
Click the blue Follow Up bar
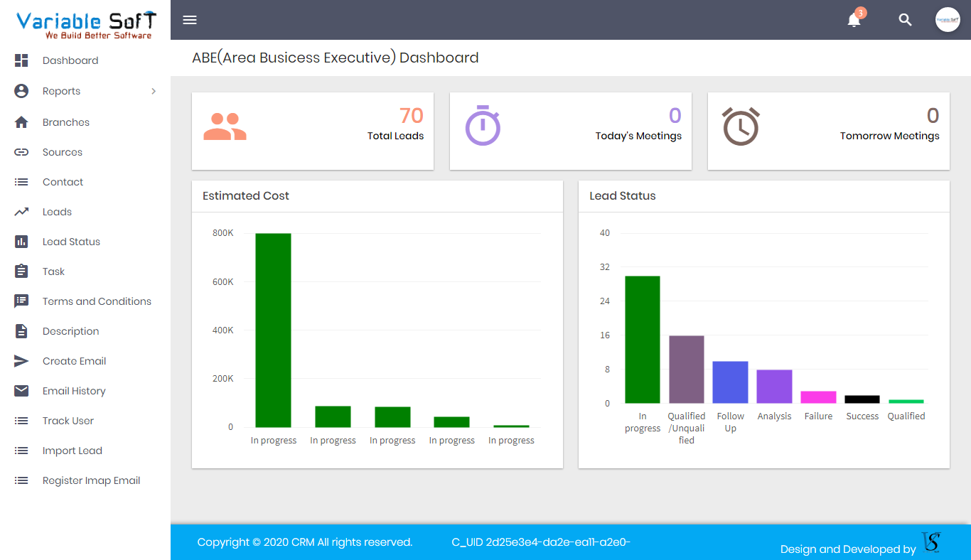(730, 382)
